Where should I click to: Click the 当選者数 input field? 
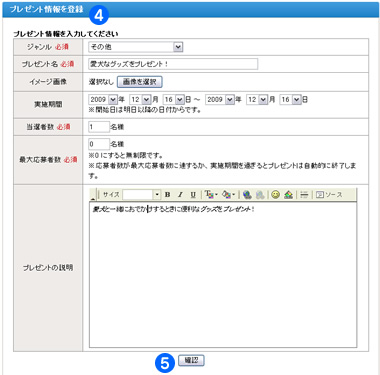pyautogui.click(x=99, y=127)
